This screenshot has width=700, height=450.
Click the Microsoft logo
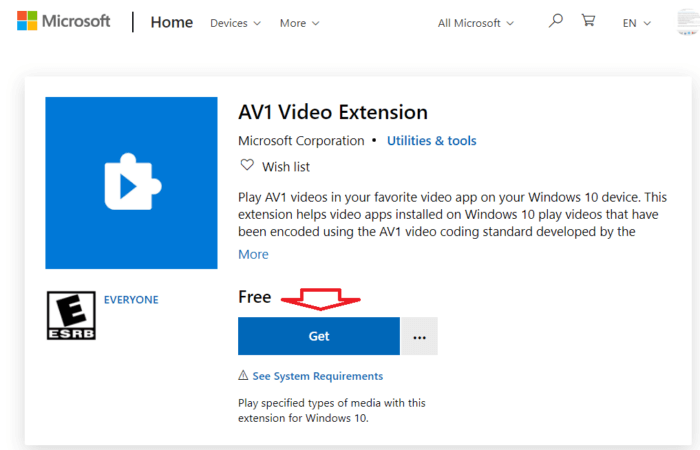[63, 21]
